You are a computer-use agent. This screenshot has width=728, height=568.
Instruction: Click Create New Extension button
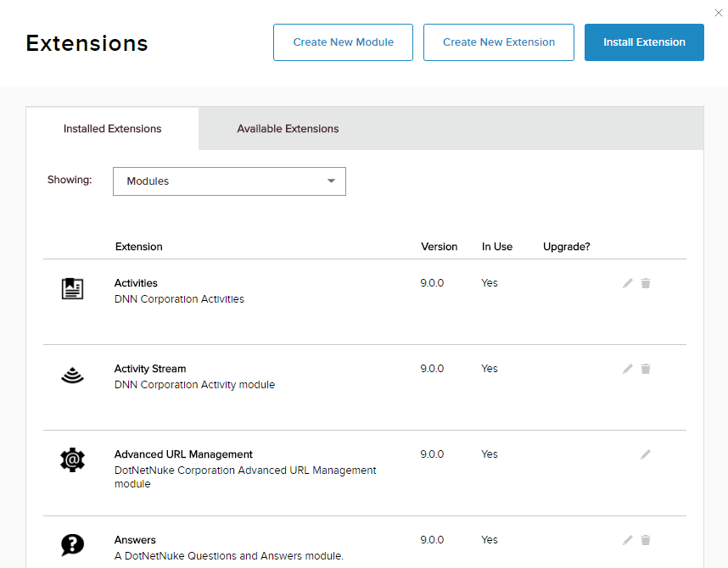(x=499, y=42)
